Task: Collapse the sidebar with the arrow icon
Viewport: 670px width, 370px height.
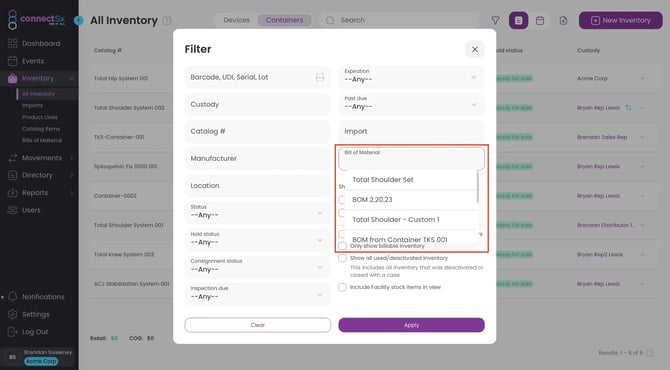Action: 79,20
